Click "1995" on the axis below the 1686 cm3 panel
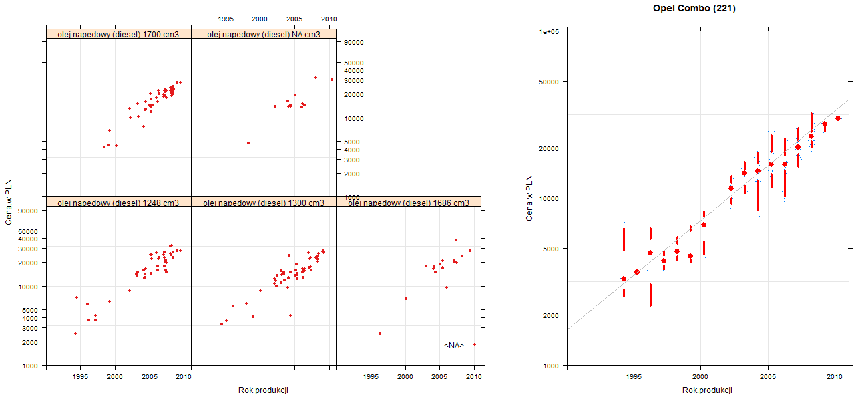The height and width of the screenshot is (401, 868). [371, 376]
